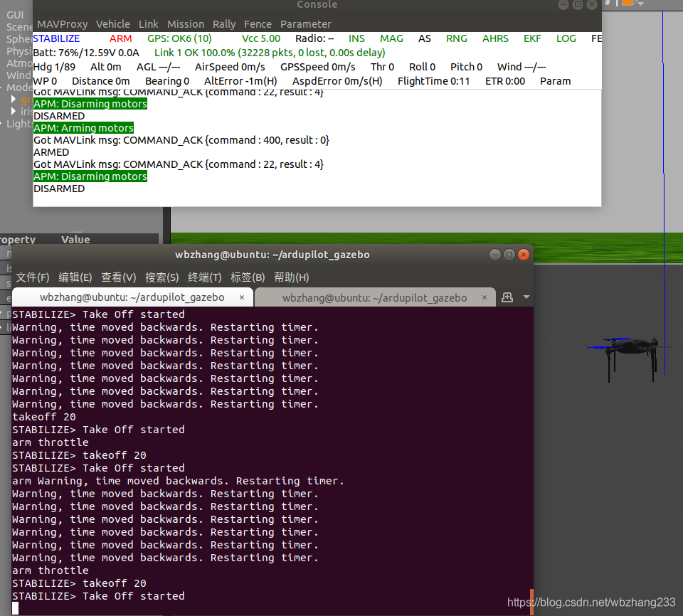
Task: Expand the iris tree item in Gazebo
Action: [x=14, y=112]
